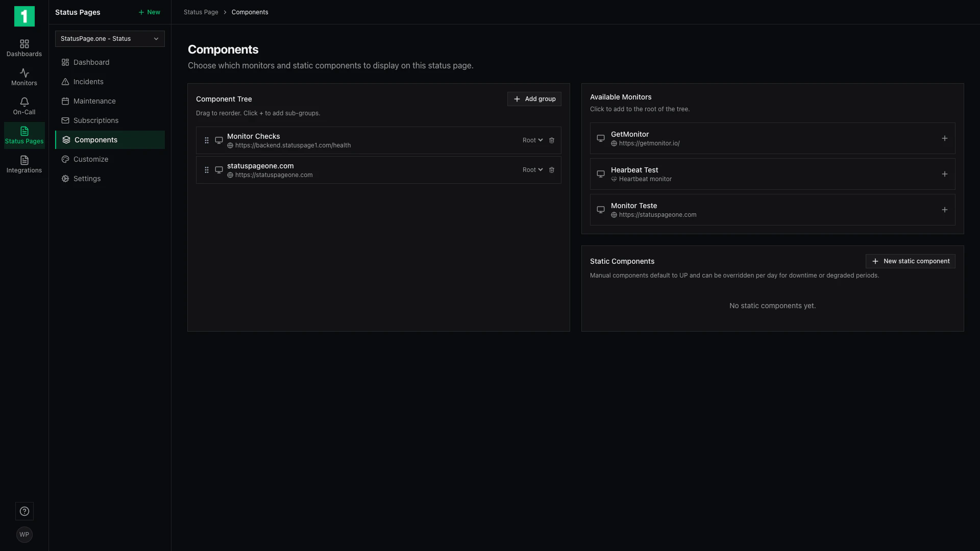The height and width of the screenshot is (551, 980).
Task: Open the WP user avatar
Action: pos(24,535)
